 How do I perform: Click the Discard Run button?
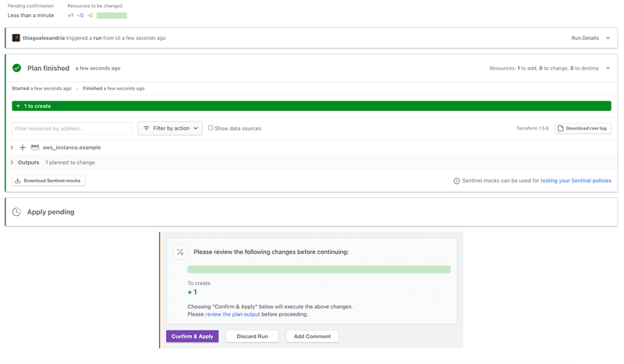252,336
